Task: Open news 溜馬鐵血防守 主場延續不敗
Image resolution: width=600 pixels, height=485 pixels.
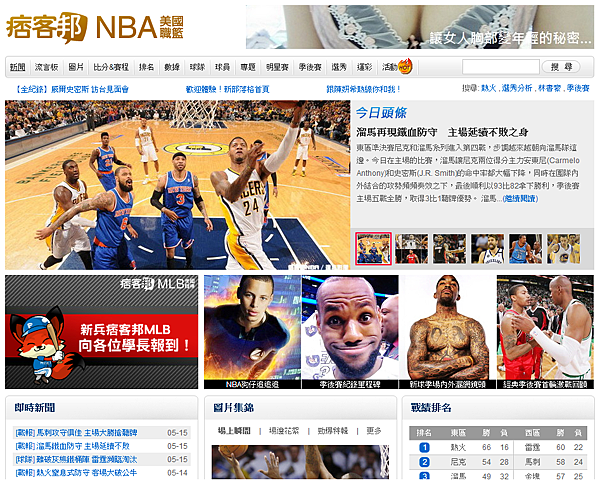Action: (x=72, y=446)
